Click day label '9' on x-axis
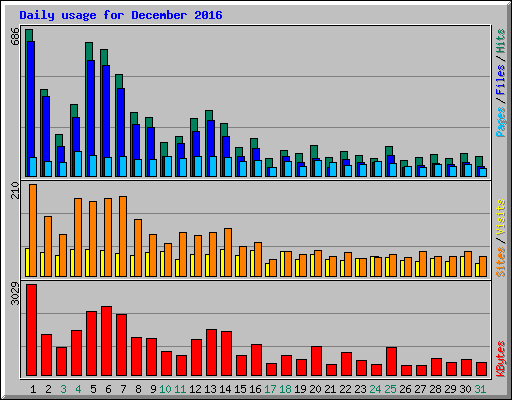 [153, 389]
